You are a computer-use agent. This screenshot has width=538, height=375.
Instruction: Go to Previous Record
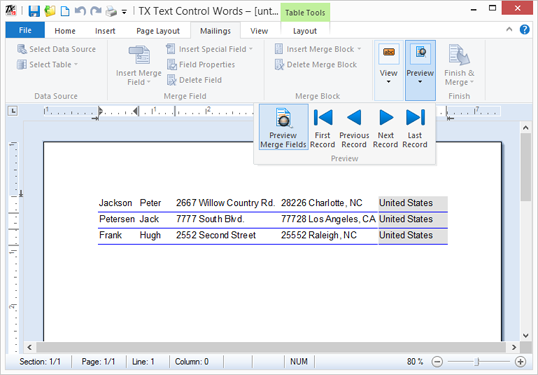354,128
